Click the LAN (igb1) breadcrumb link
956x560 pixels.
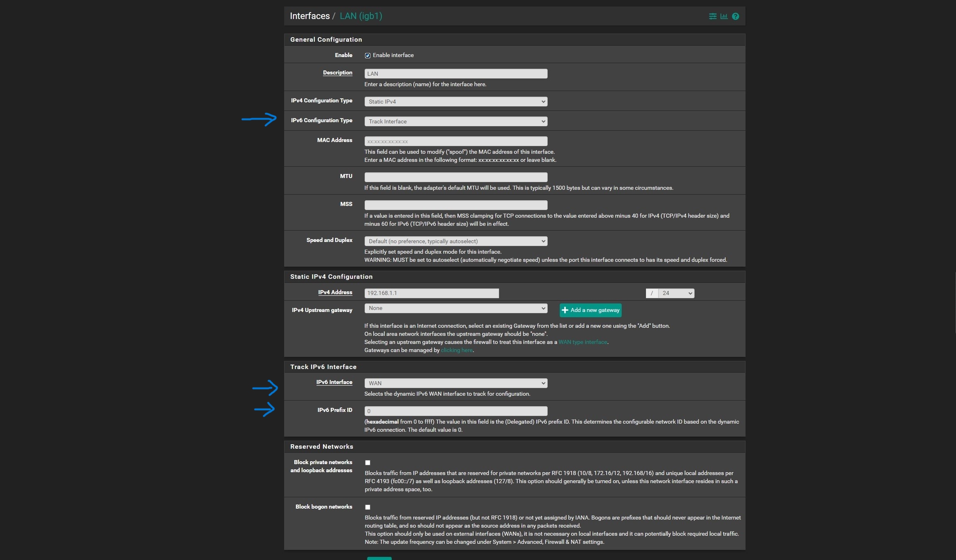point(361,16)
